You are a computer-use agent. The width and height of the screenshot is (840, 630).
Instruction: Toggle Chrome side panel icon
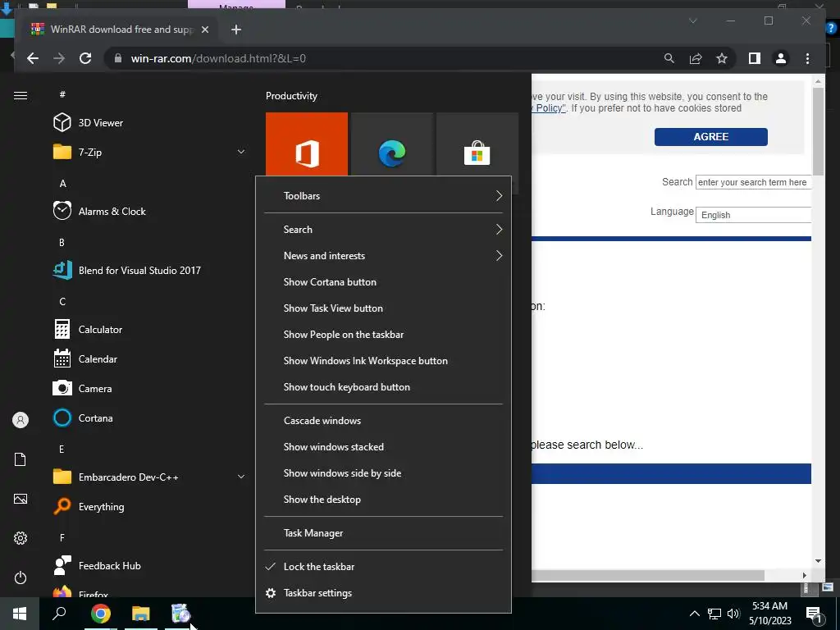tap(755, 58)
